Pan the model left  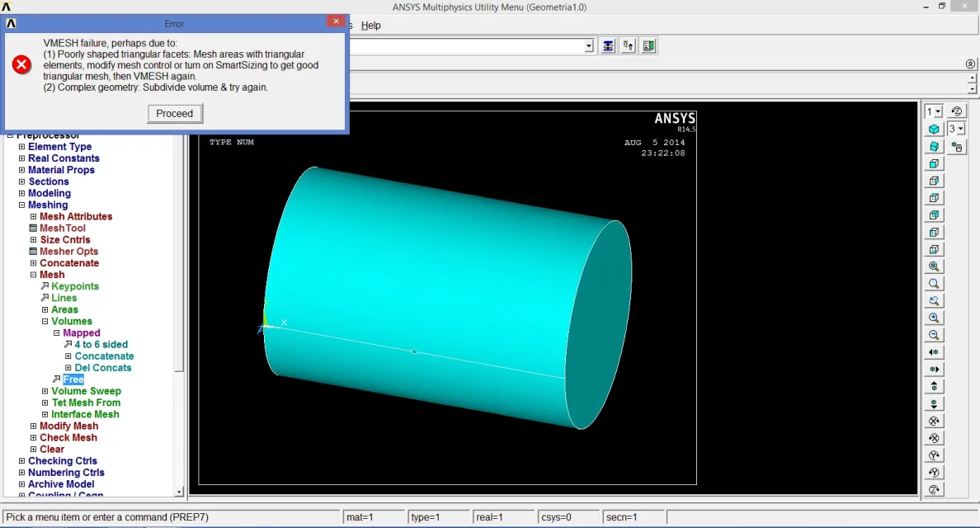coord(934,352)
